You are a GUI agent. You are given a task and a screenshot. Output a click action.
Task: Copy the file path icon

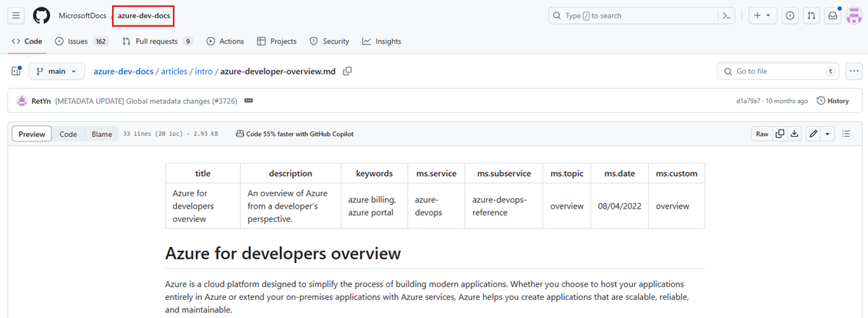pos(347,71)
